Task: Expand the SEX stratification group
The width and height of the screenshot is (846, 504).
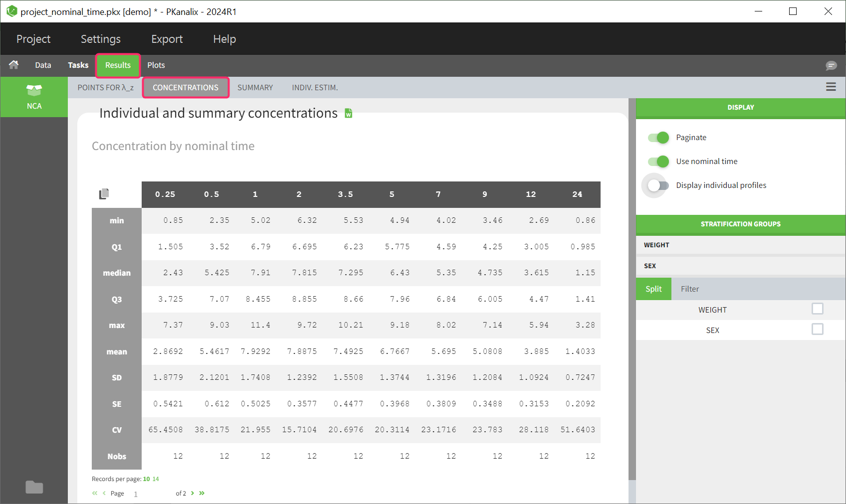Action: click(x=740, y=266)
